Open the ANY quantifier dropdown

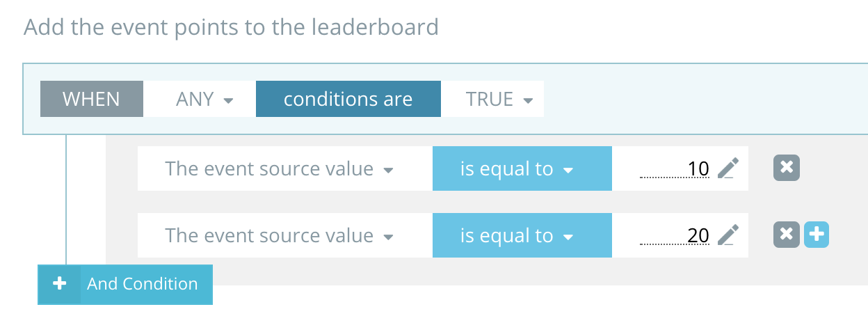(203, 100)
